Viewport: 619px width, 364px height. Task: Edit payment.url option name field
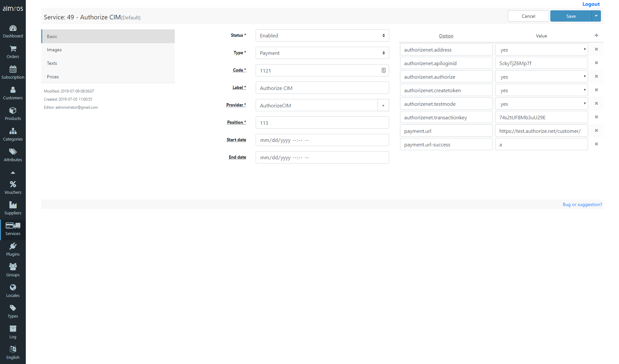point(446,131)
